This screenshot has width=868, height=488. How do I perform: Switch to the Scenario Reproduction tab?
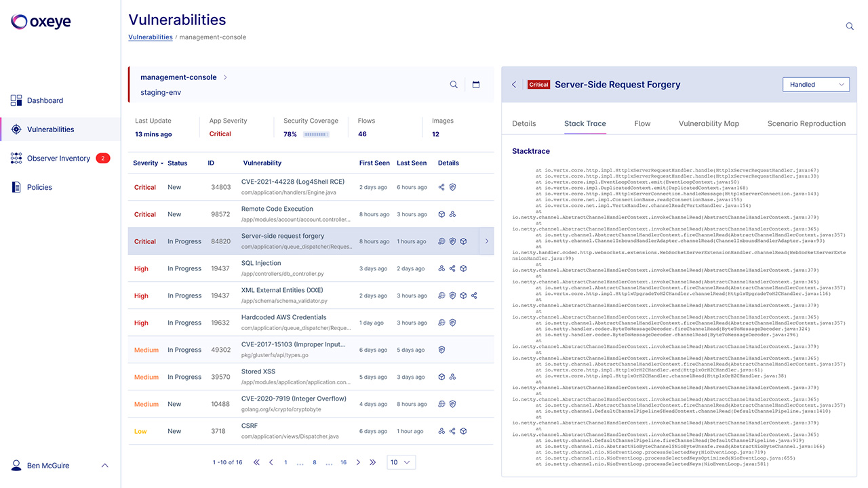point(806,123)
